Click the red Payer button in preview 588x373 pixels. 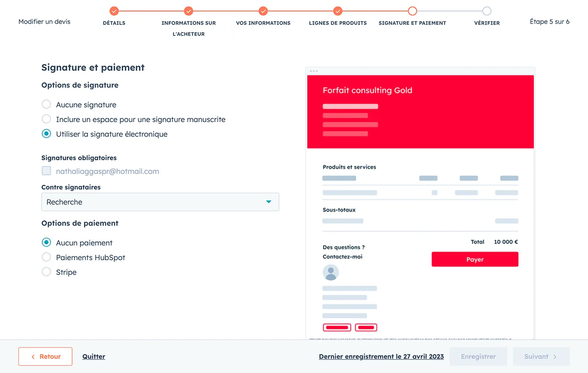[475, 259]
